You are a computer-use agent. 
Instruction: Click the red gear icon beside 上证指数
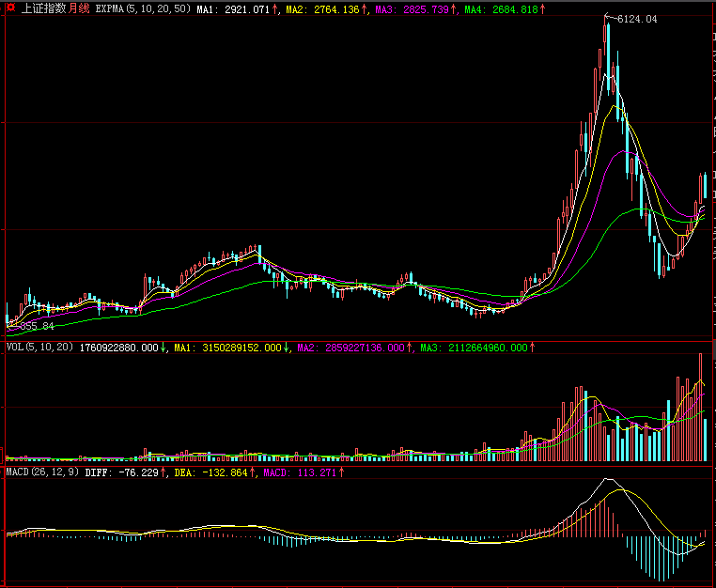pos(13,8)
